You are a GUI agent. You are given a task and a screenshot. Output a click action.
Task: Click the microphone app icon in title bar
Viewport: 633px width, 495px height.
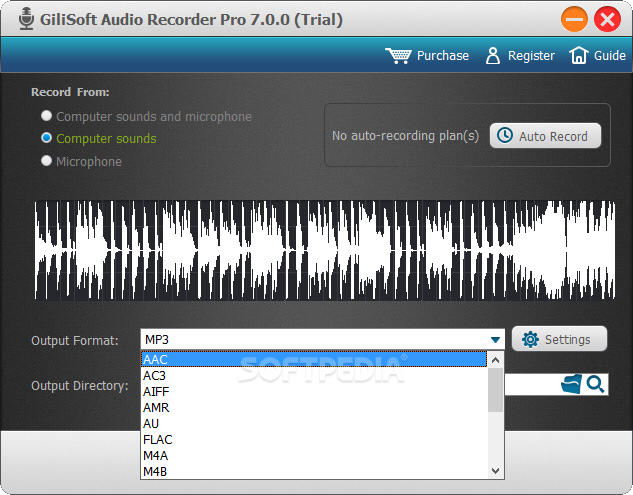[x=27, y=19]
